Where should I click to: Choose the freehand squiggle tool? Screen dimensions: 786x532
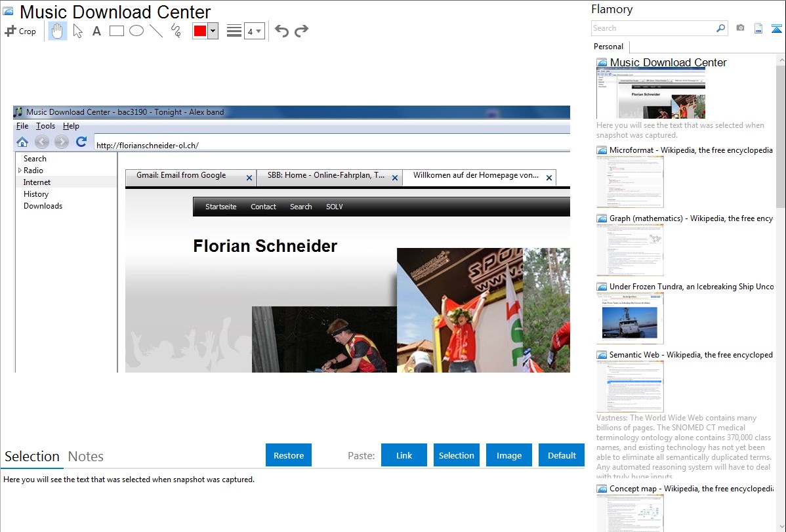tap(175, 31)
